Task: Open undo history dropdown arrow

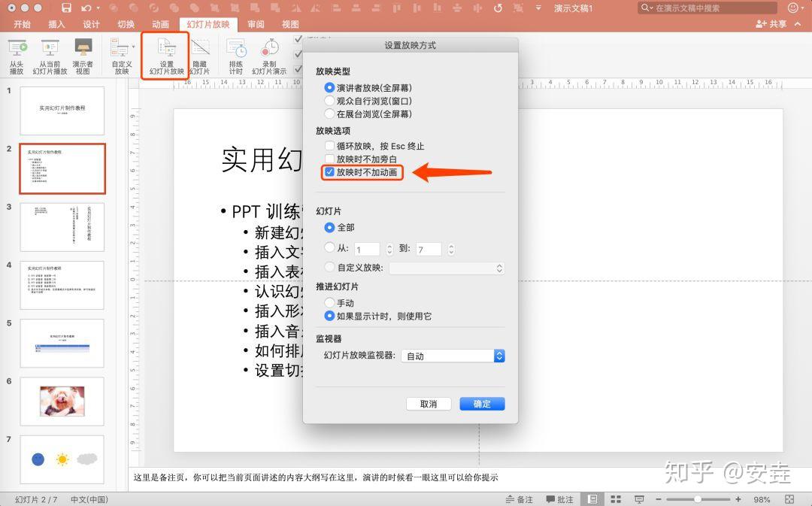Action: coord(98,8)
